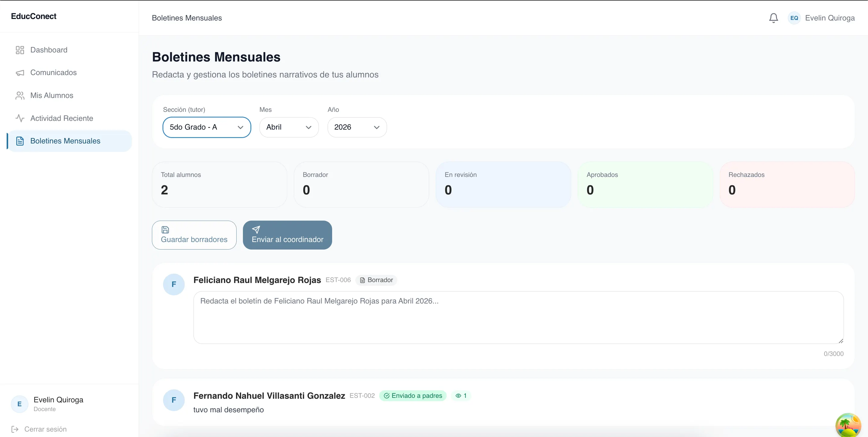868x437 pixels.
Task: Go to Boletines Mensuales in sidebar
Action: [x=65, y=141]
